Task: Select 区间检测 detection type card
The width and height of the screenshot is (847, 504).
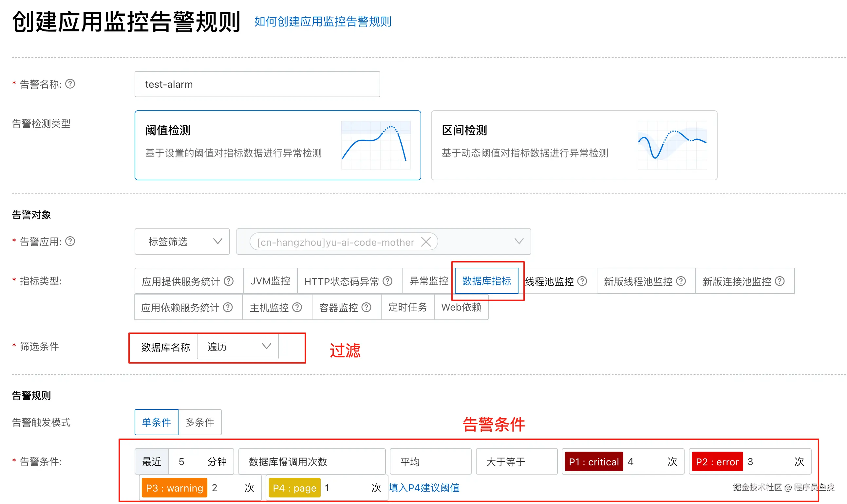Action: 574,145
